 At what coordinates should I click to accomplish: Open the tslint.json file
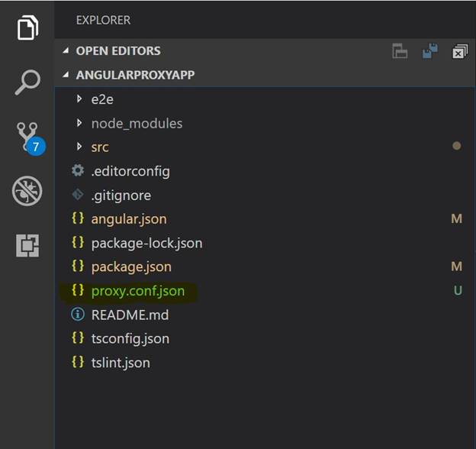121,363
